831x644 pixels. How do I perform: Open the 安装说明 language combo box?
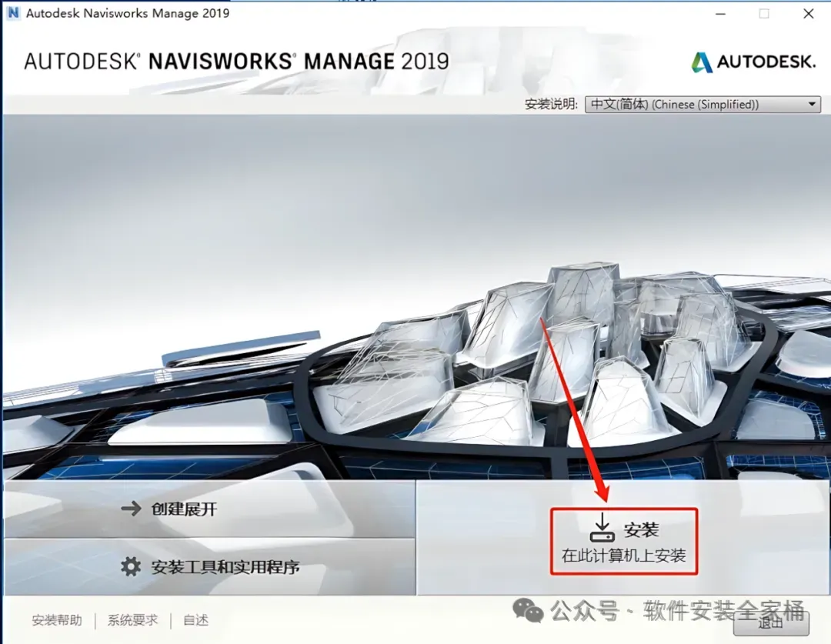tap(703, 105)
